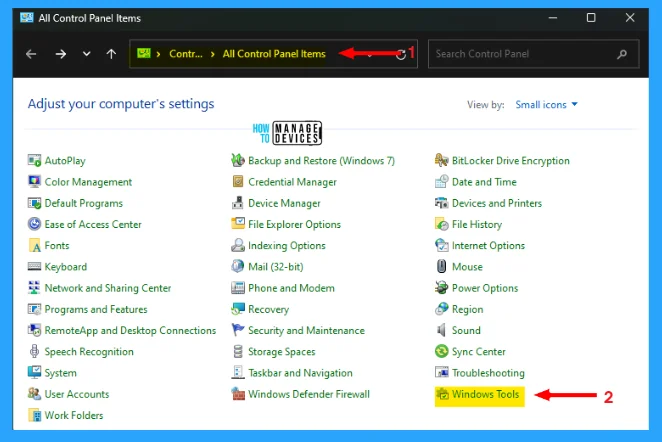This screenshot has width=662, height=442.
Task: Open the View by Small icons dropdown
Action: [546, 104]
